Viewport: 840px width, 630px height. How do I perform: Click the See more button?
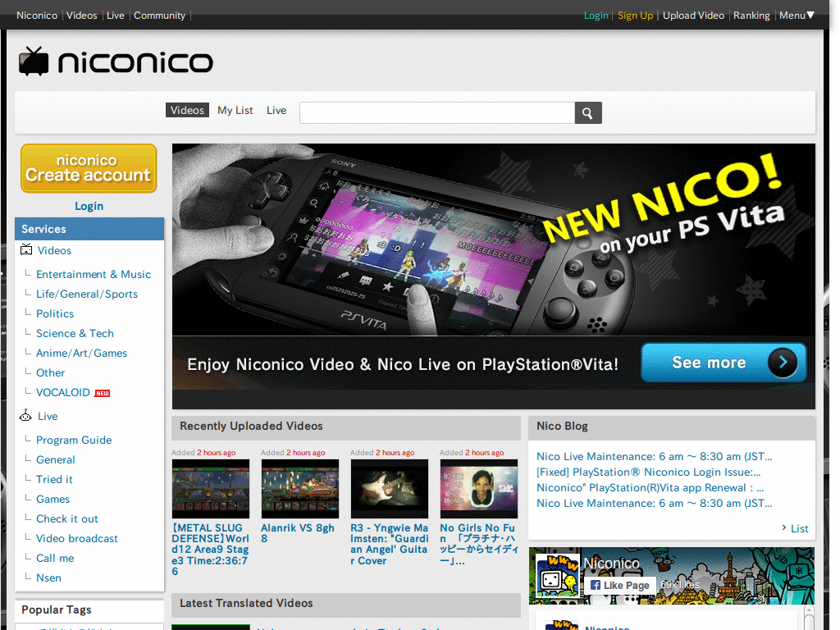(x=724, y=363)
